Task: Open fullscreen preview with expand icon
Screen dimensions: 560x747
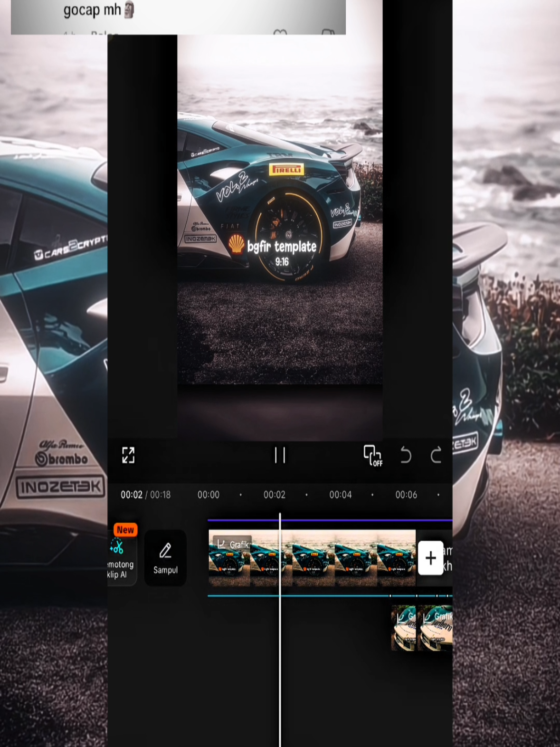Action: pyautogui.click(x=128, y=455)
